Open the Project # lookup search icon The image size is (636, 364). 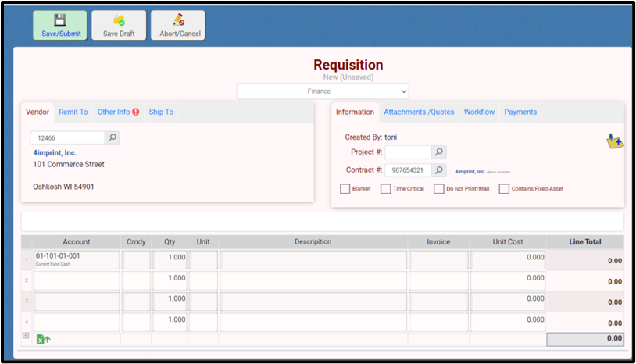coord(439,152)
